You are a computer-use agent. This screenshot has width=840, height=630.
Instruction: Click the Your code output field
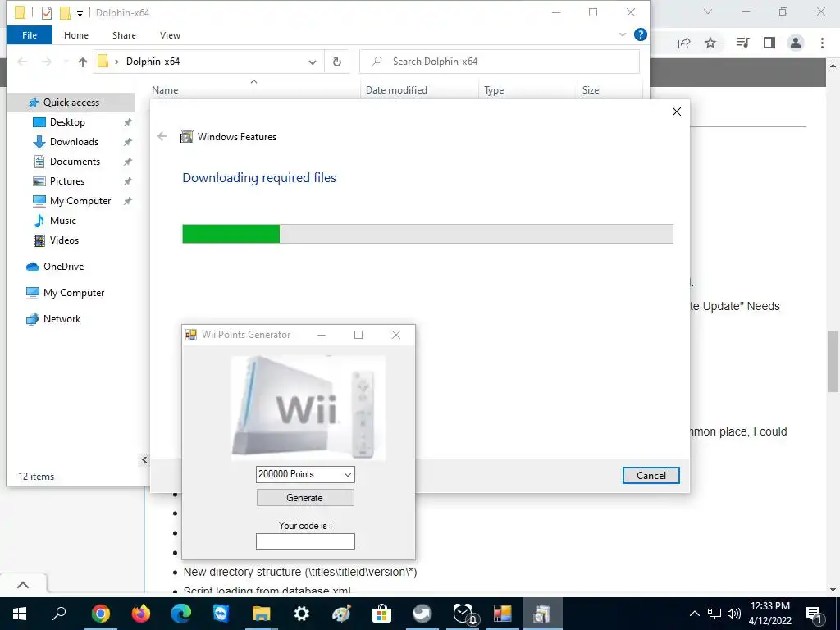305,541
